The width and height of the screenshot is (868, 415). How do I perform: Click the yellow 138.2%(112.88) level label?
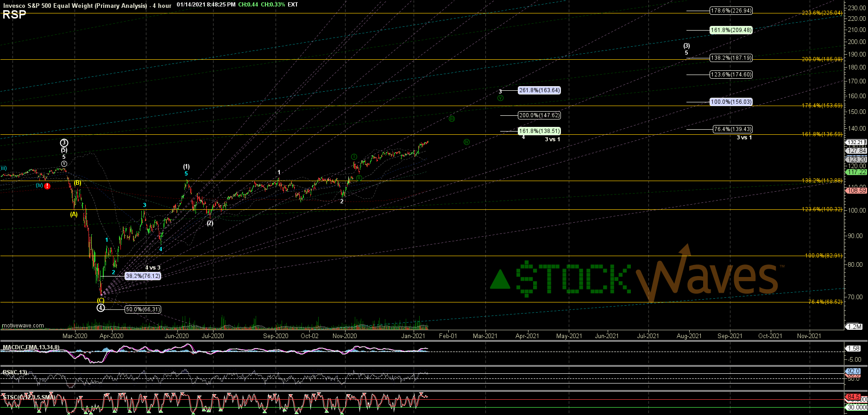[822, 181]
